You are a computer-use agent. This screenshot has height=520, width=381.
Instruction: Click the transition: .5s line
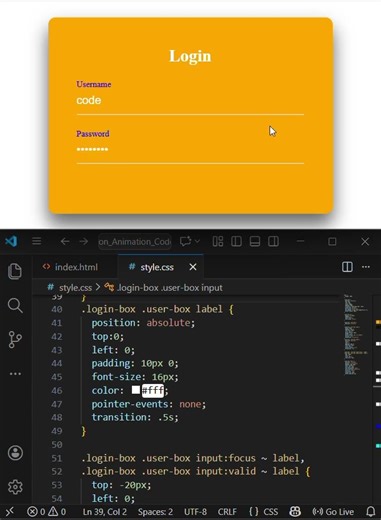click(135, 417)
